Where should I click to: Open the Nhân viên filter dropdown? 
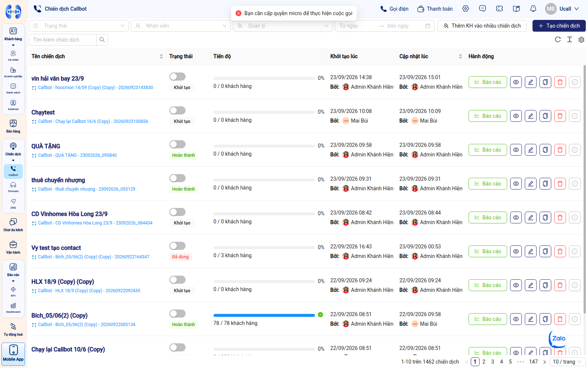coord(181,26)
